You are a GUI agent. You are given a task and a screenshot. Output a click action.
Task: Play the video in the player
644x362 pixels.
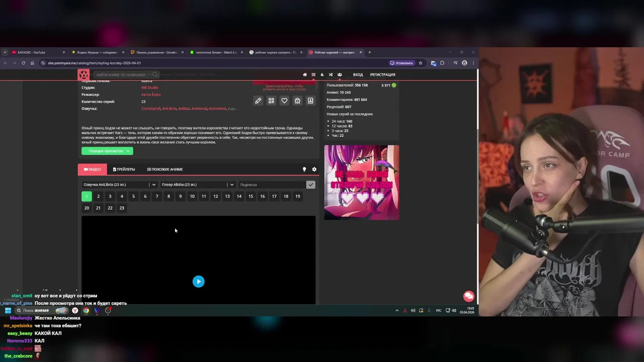[199, 282]
